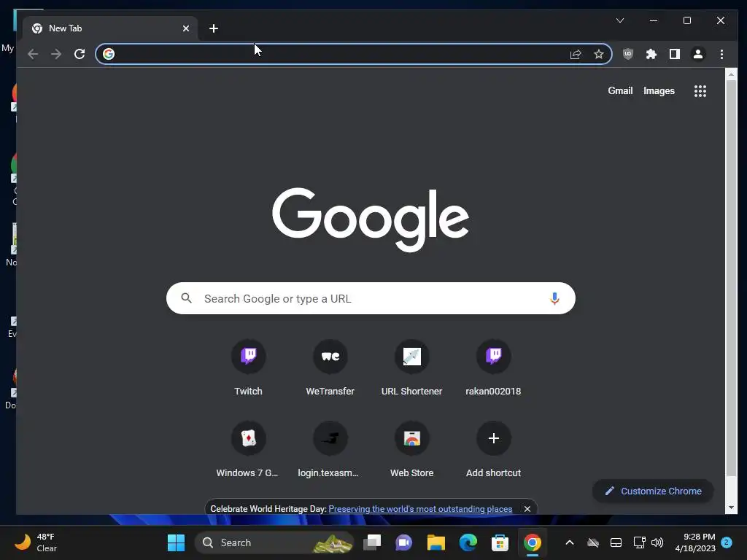Dismiss the World Heritage Day banner

(x=527, y=508)
